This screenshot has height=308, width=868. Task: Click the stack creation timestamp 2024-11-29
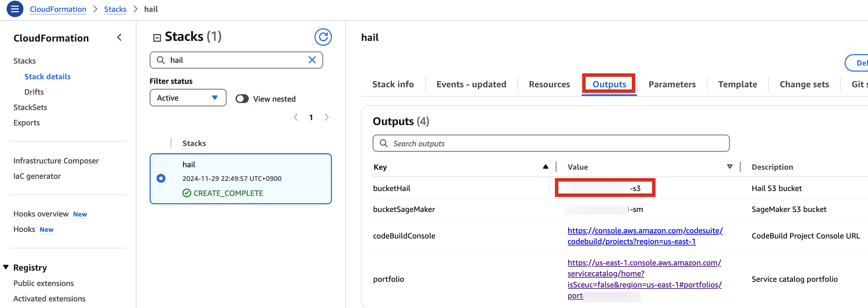click(x=232, y=178)
